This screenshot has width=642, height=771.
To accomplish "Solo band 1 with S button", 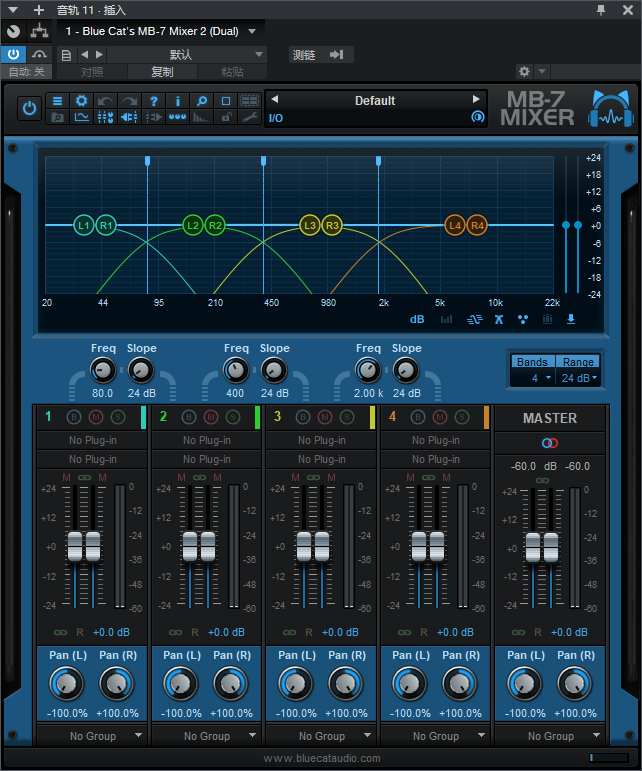I will click(x=118, y=417).
